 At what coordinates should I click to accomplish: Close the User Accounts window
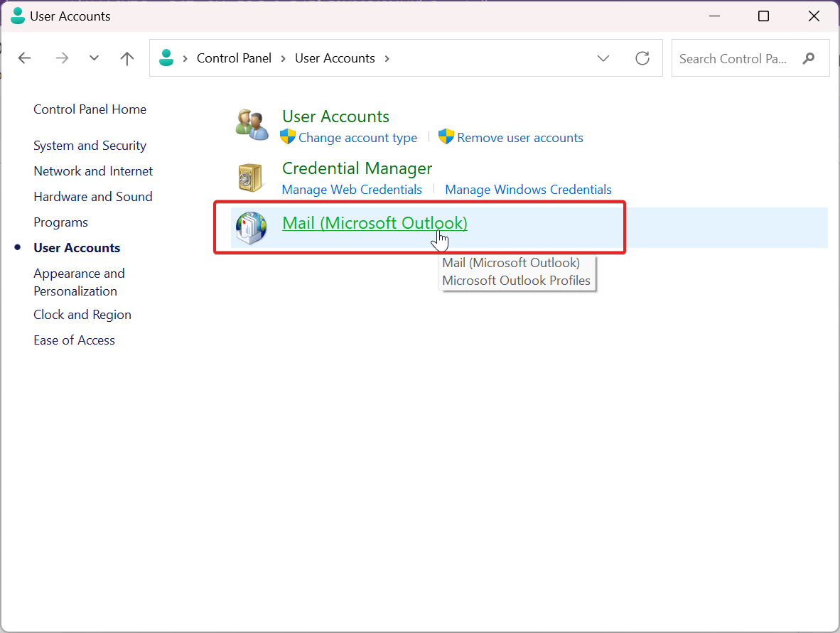(x=814, y=16)
